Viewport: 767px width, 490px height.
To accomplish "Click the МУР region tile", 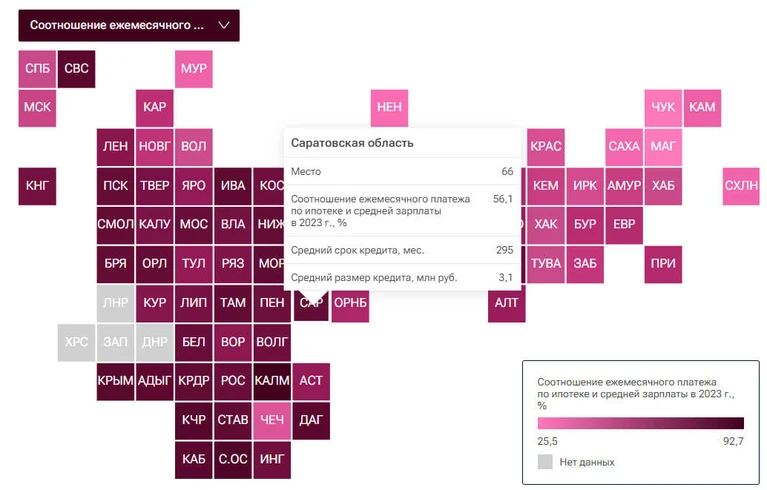I will (x=194, y=69).
